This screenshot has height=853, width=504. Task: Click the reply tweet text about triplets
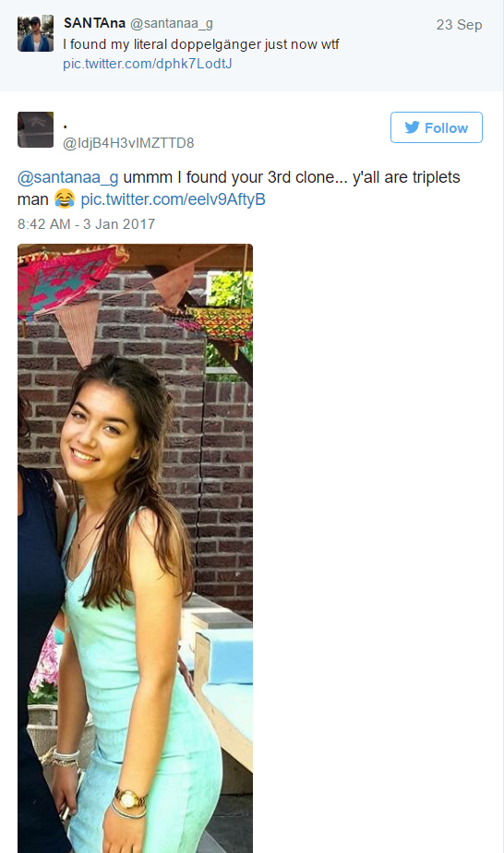(x=238, y=188)
